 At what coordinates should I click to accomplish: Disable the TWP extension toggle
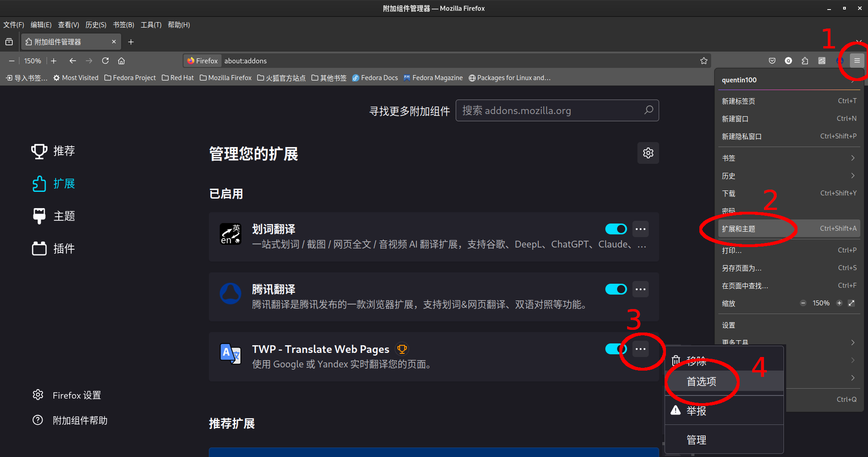pyautogui.click(x=616, y=349)
